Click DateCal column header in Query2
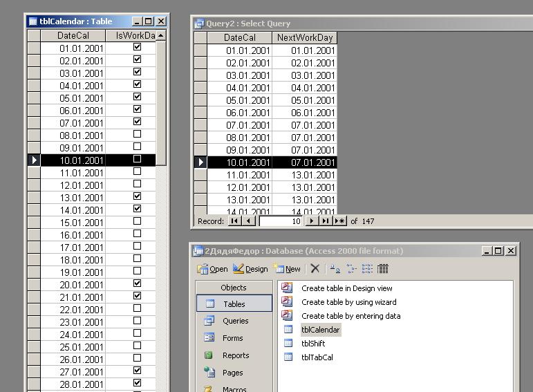 tap(240, 38)
